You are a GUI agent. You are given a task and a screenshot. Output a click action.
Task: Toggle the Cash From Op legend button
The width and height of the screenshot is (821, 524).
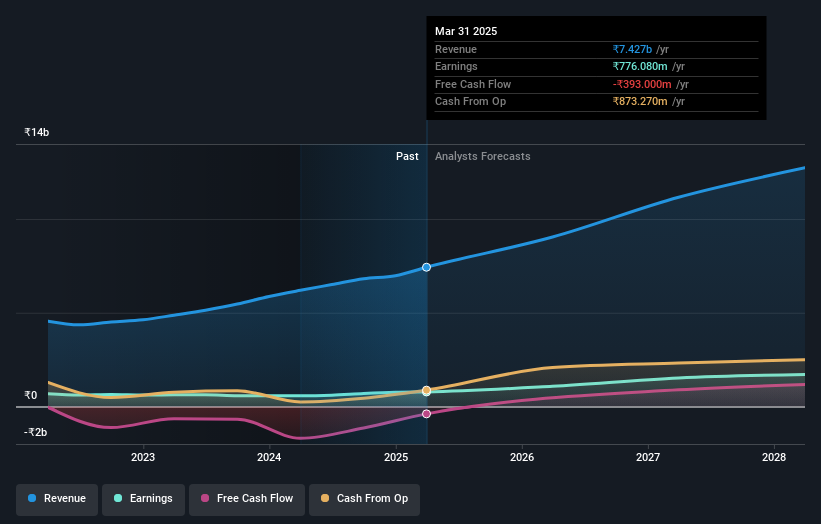point(364,498)
